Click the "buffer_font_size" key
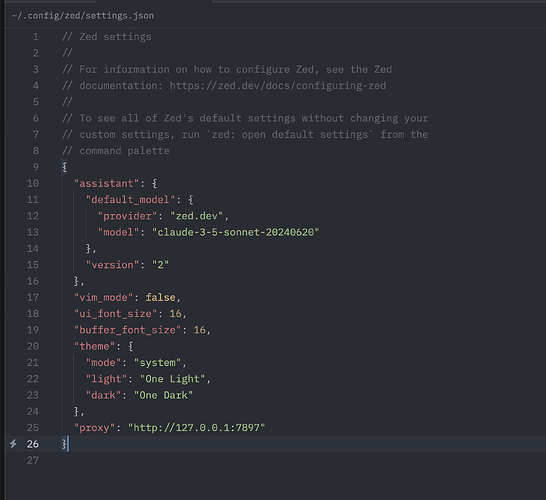Viewport: 546px width, 500px height. 127,330
